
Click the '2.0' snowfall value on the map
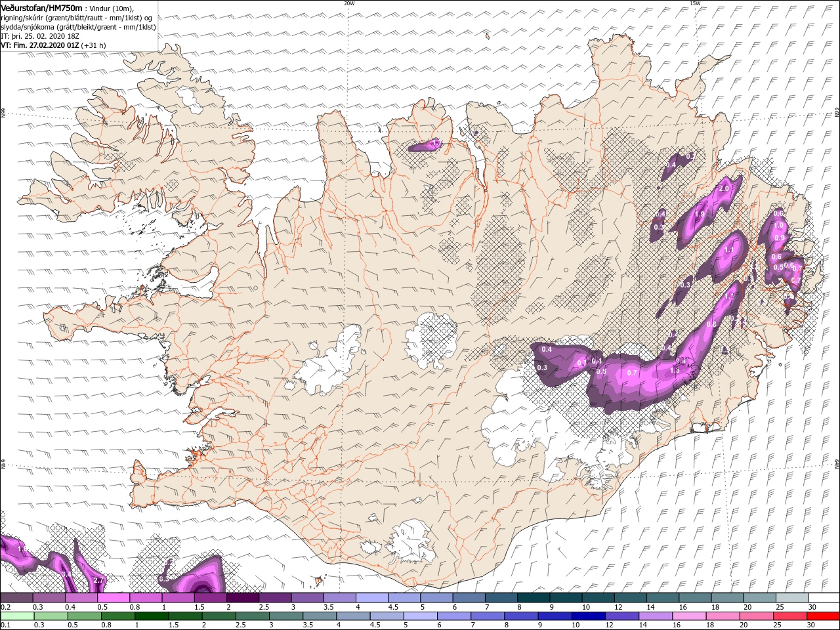coord(724,189)
